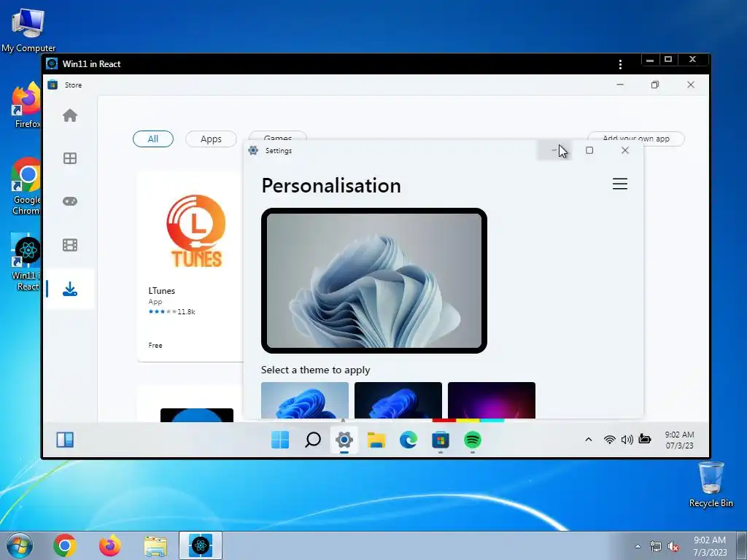Click the current wallpaper preview in Settings

(374, 281)
